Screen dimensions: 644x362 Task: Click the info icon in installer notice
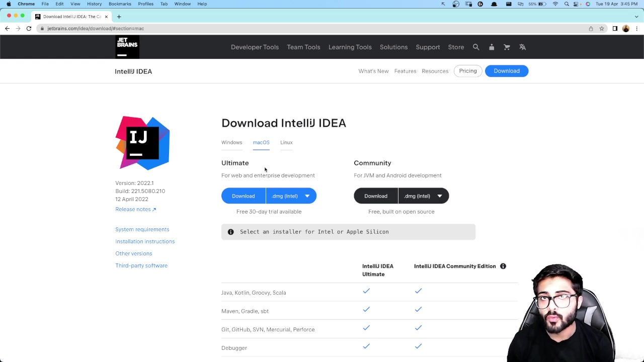pos(230,232)
